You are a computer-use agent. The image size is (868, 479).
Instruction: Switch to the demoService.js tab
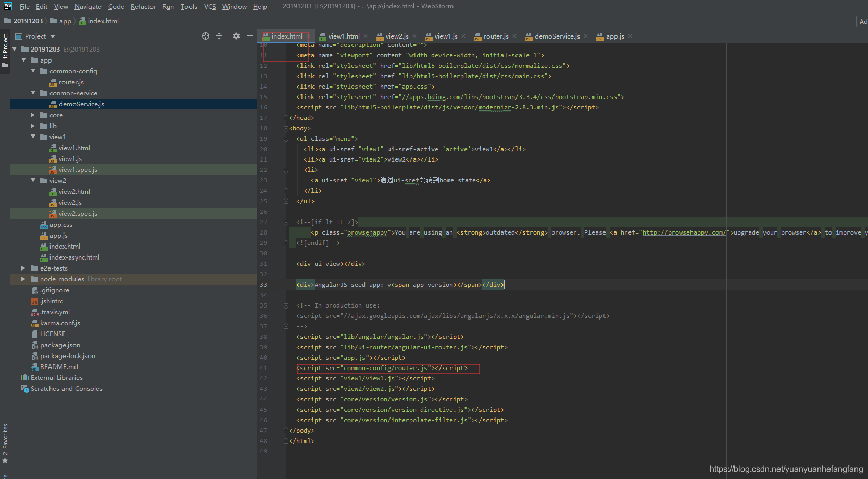(x=557, y=36)
